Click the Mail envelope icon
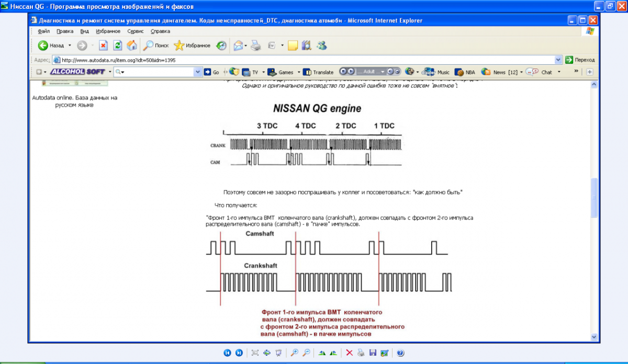This screenshot has height=364, width=628. (238, 45)
